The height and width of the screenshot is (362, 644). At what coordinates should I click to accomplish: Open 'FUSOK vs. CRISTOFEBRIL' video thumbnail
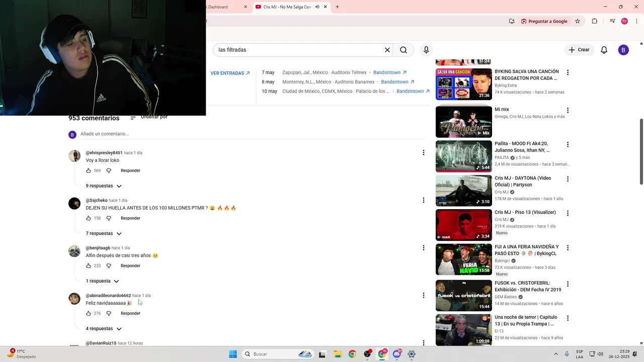coord(464,296)
